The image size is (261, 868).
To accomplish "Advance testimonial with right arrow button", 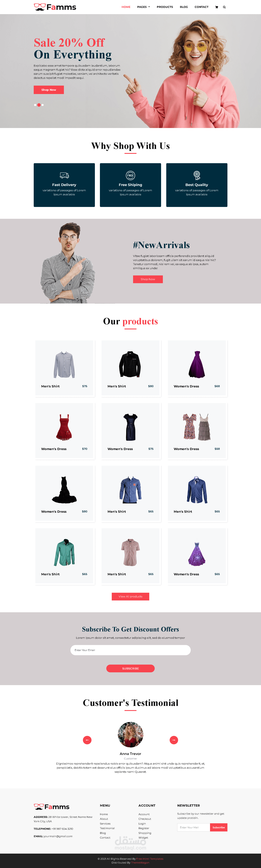I will 174,740.
